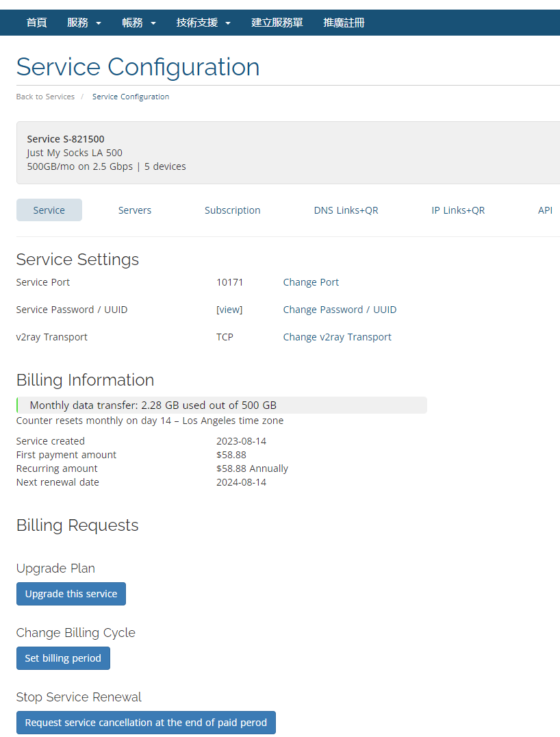Click the monthly data transfer usage bar
560x737 pixels.
point(221,405)
